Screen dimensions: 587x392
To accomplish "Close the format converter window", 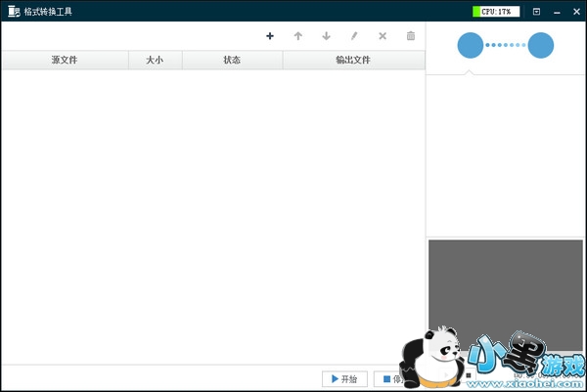I will tap(574, 12).
